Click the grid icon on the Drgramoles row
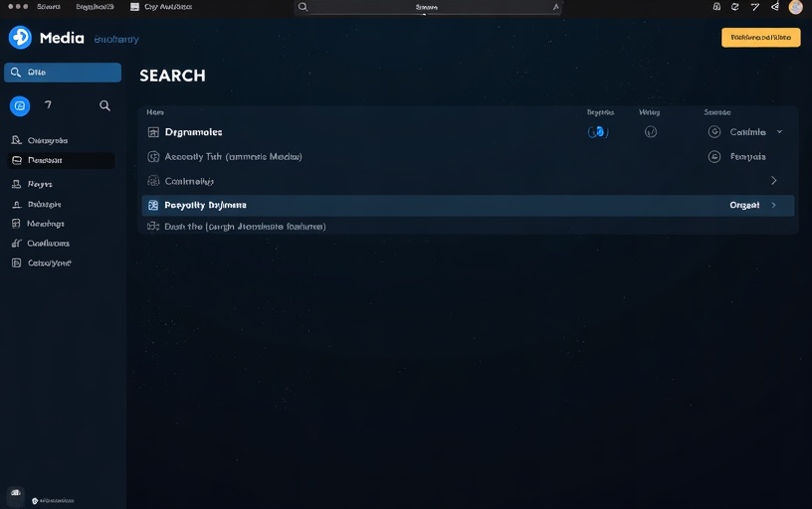Viewport: 812px width, 509px height. (153, 132)
